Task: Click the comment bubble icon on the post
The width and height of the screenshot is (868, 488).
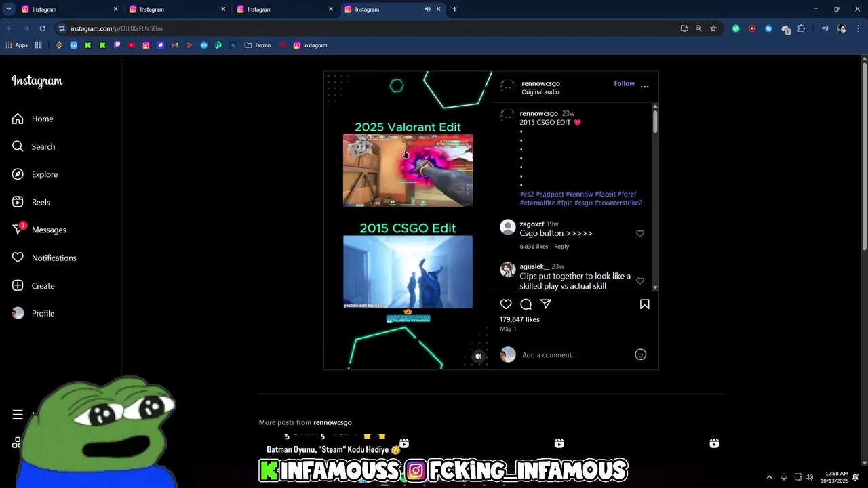Action: pos(526,304)
